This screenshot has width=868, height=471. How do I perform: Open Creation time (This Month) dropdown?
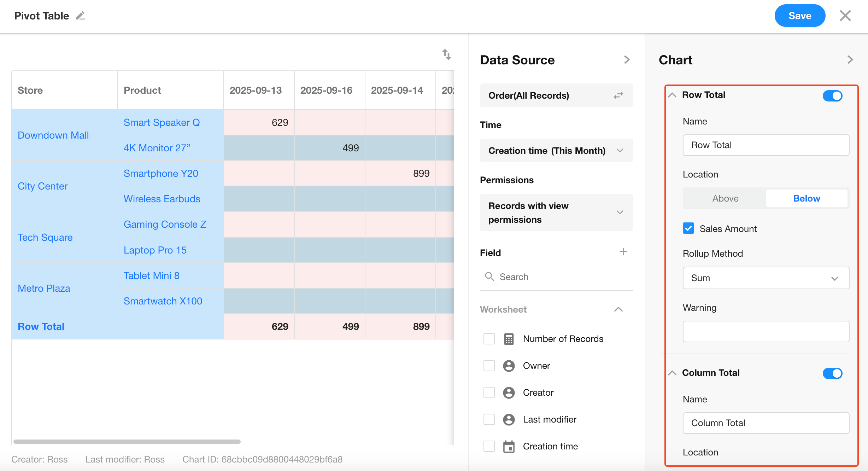point(556,151)
